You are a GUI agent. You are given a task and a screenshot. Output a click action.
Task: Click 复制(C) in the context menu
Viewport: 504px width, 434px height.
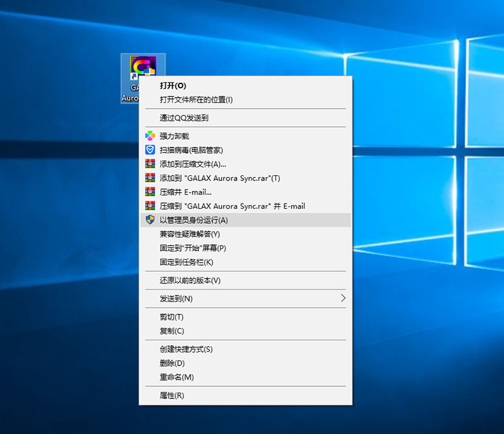tap(171, 331)
